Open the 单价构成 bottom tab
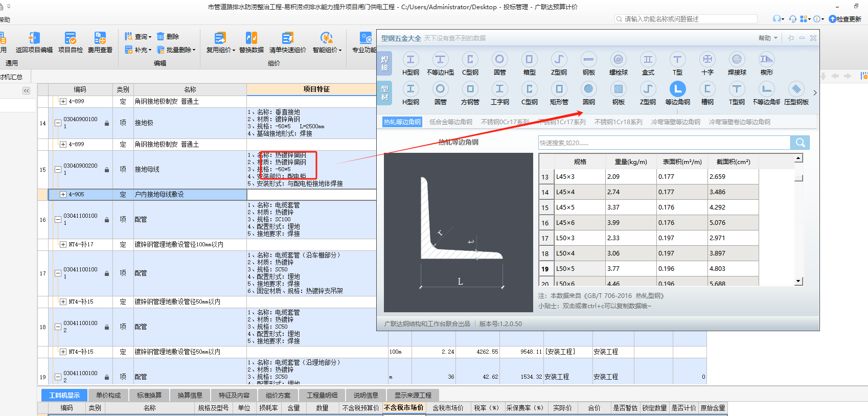The image size is (868, 416). (x=108, y=395)
